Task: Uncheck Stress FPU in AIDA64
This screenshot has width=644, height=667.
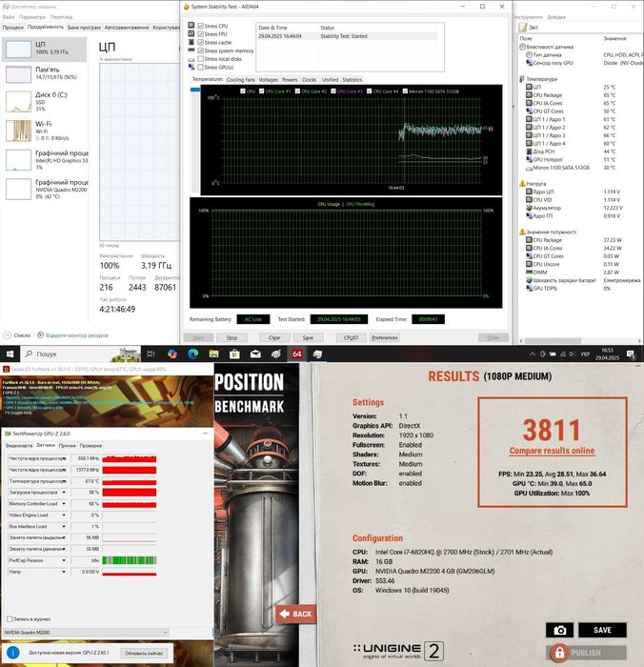Action: click(x=200, y=34)
